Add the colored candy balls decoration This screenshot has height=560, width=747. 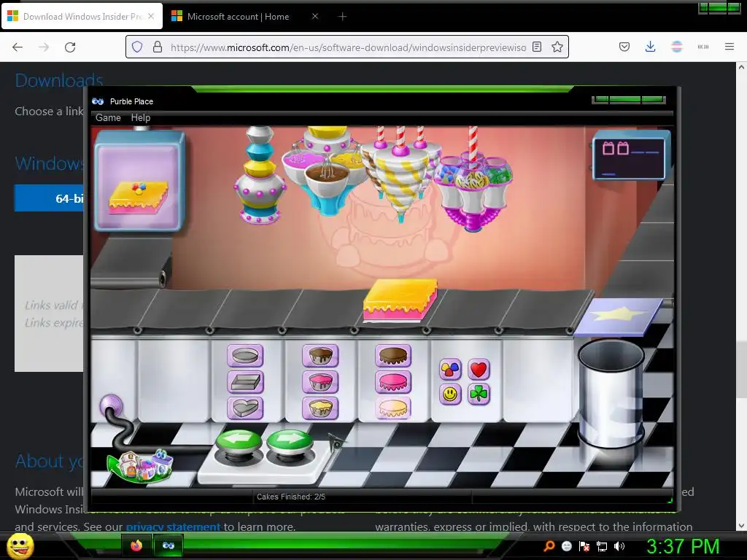[450, 370]
